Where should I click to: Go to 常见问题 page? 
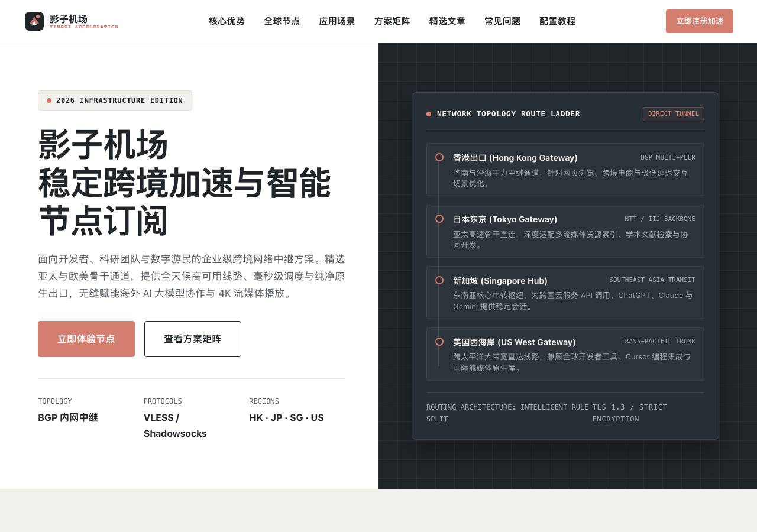pyautogui.click(x=503, y=21)
